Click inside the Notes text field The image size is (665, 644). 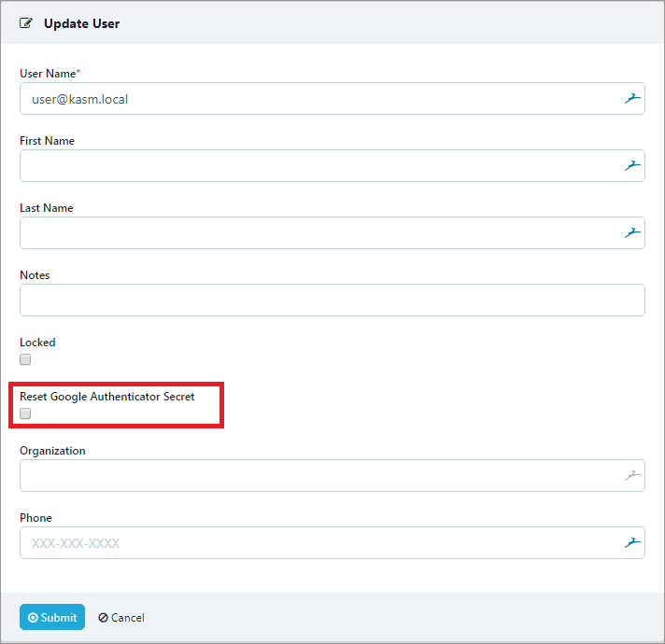coord(332,301)
